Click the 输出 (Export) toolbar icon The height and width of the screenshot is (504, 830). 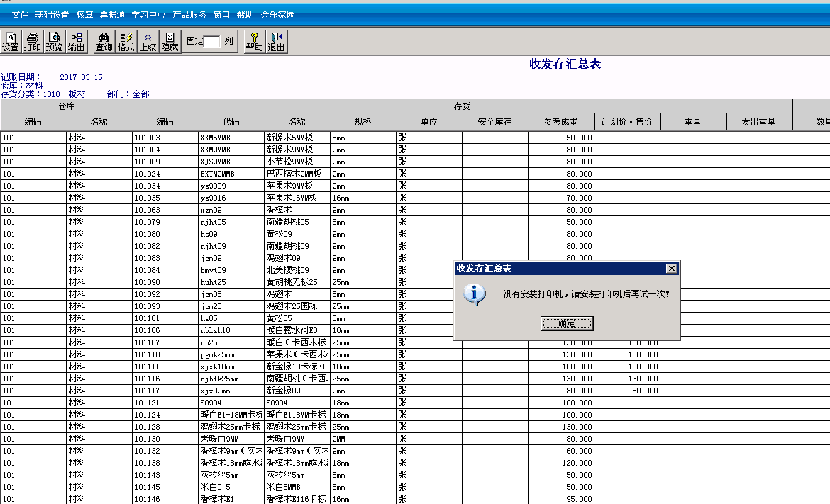pyautogui.click(x=76, y=40)
